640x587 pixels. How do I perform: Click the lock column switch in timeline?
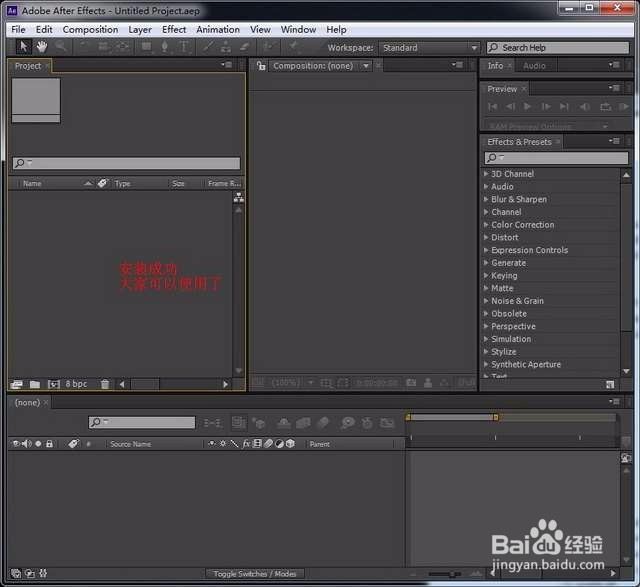49,444
